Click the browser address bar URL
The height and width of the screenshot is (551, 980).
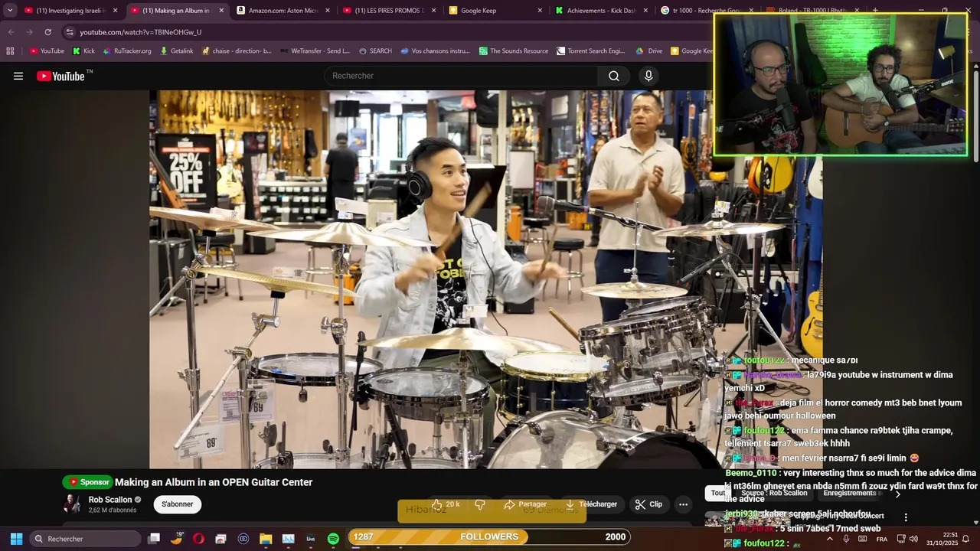pos(141,32)
